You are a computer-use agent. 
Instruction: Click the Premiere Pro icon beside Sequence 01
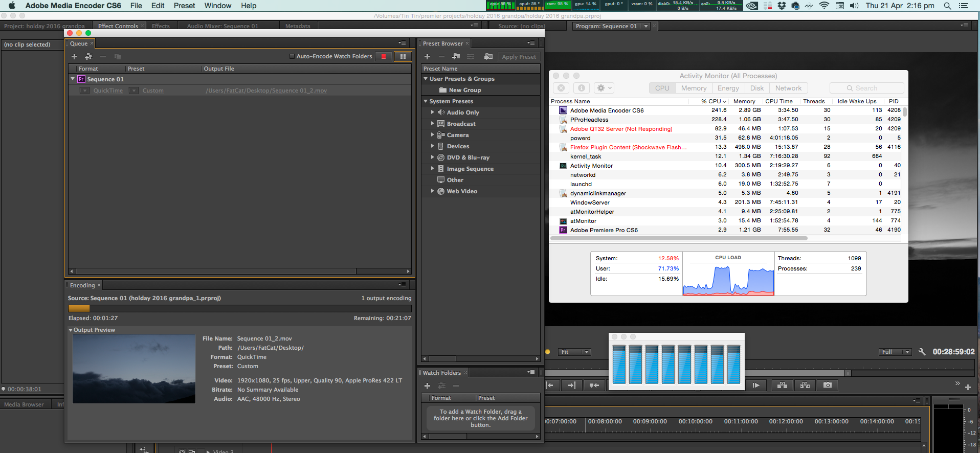(81, 79)
